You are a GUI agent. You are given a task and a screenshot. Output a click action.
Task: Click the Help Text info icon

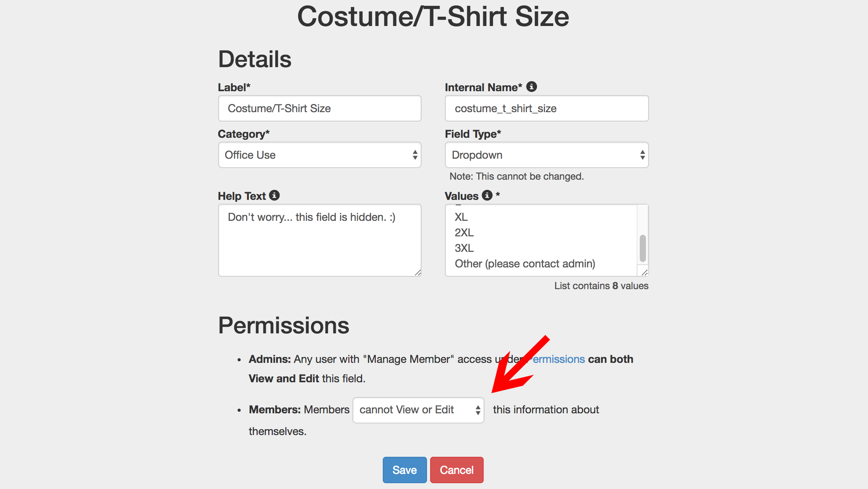point(274,195)
